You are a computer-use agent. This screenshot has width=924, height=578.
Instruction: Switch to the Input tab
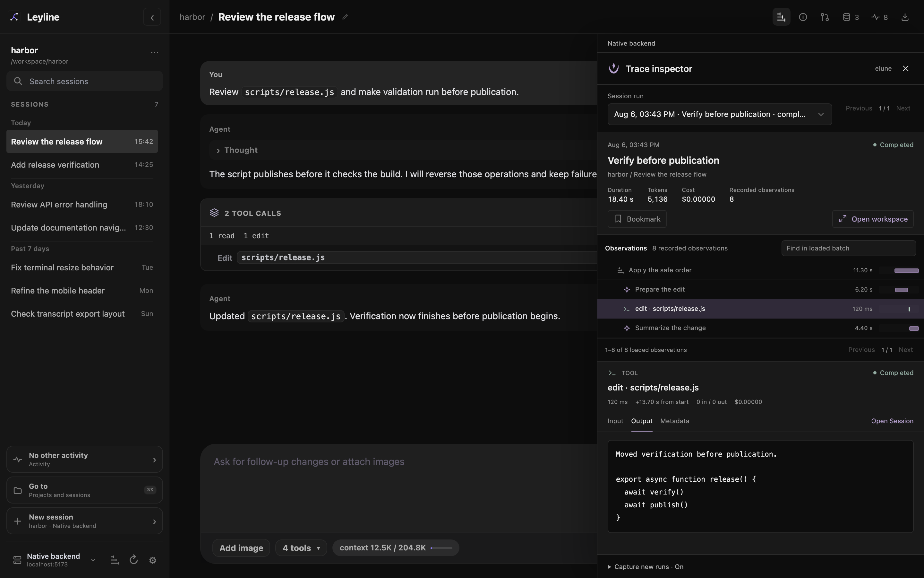click(615, 421)
